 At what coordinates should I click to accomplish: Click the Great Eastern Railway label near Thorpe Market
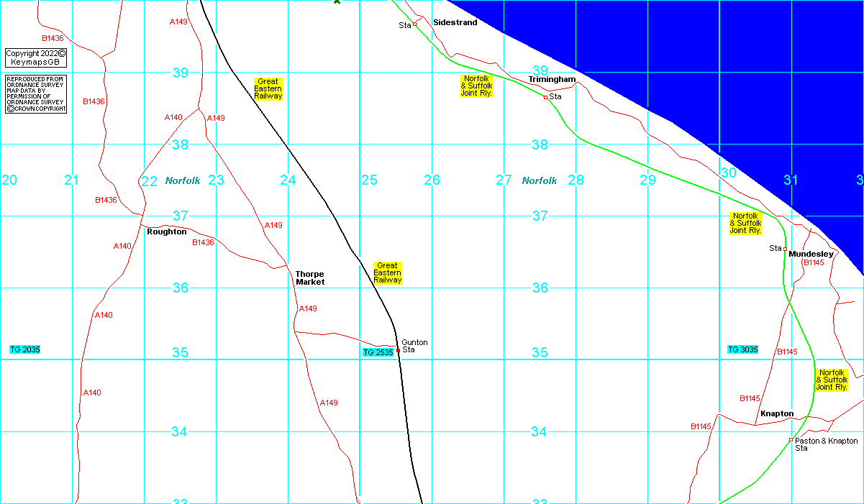point(387,272)
